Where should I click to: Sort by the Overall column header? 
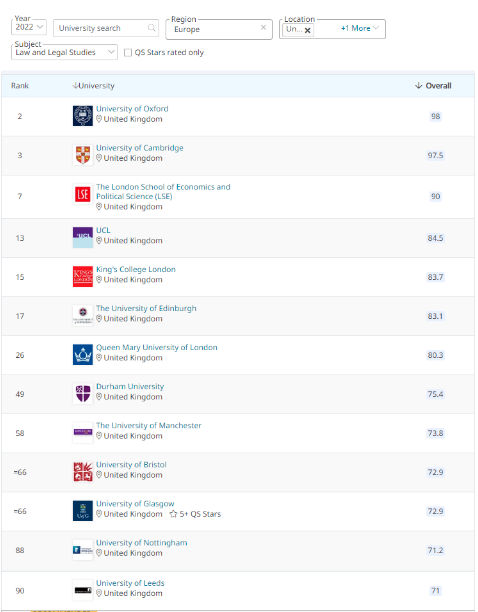(x=433, y=85)
